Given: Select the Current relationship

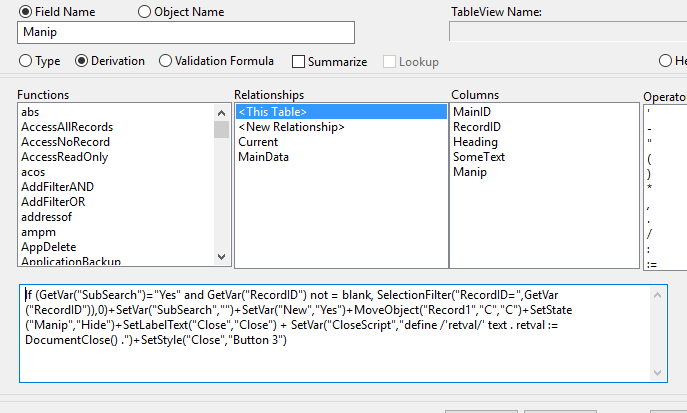Looking at the screenshot, I should click(x=258, y=142).
